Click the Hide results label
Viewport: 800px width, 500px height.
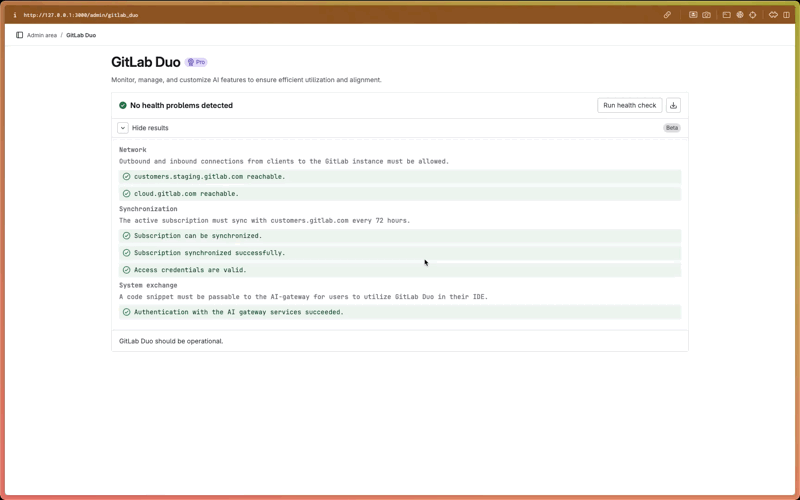coord(150,128)
